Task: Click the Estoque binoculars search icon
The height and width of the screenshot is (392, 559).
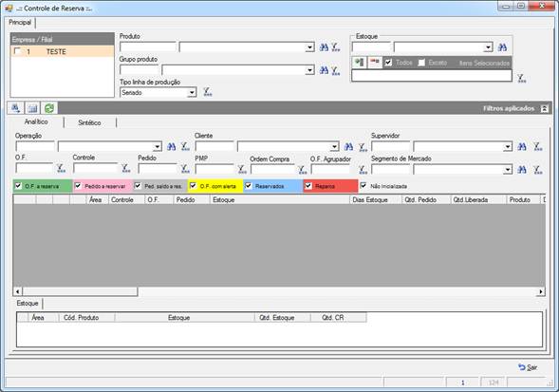Action: tap(502, 47)
